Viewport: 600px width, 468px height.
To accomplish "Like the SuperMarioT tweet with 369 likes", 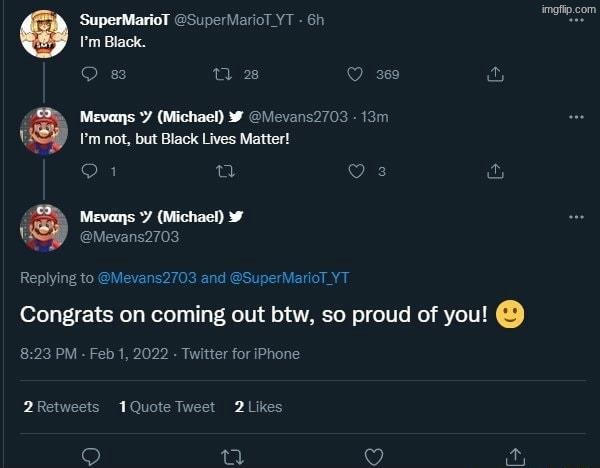I will [354, 74].
